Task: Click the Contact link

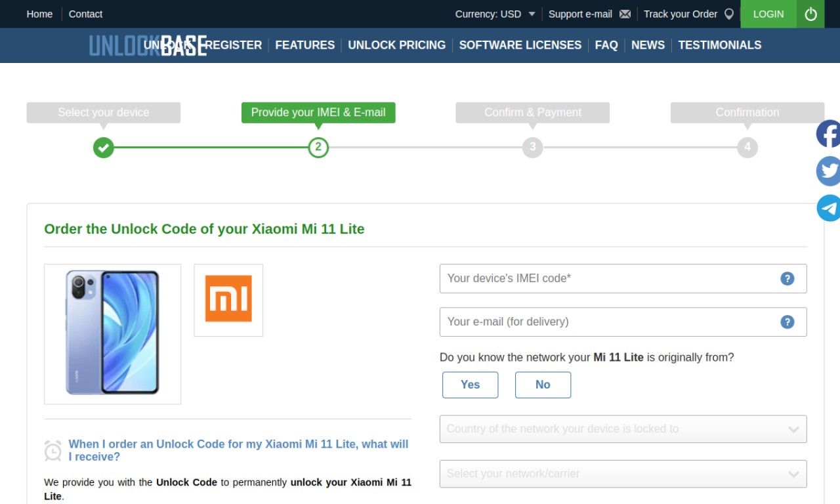Action: click(85, 14)
